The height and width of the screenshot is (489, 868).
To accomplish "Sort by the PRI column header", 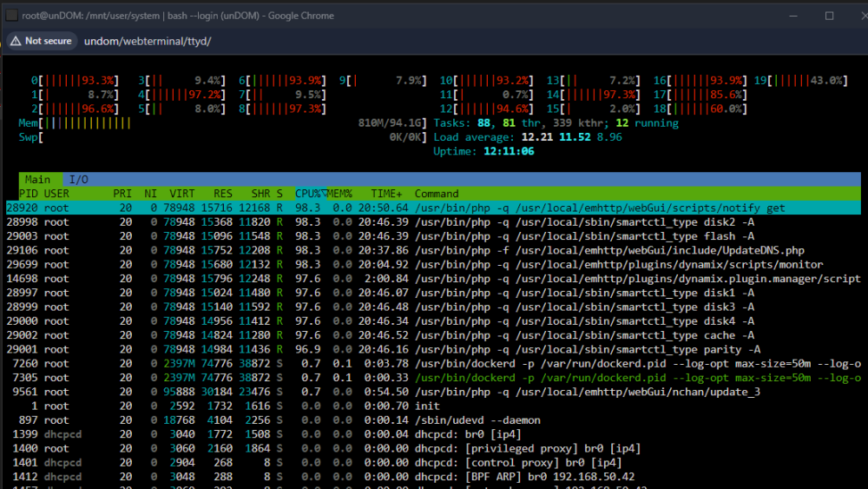I will coord(122,194).
